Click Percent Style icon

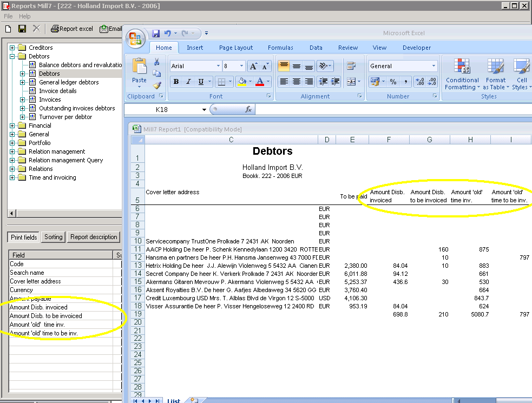(393, 82)
